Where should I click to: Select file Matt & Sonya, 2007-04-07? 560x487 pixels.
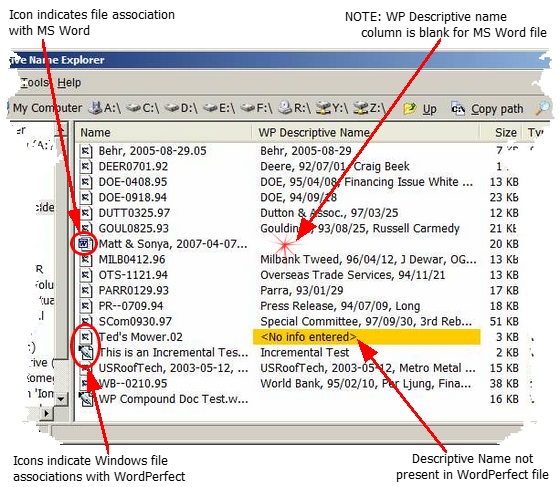point(173,244)
